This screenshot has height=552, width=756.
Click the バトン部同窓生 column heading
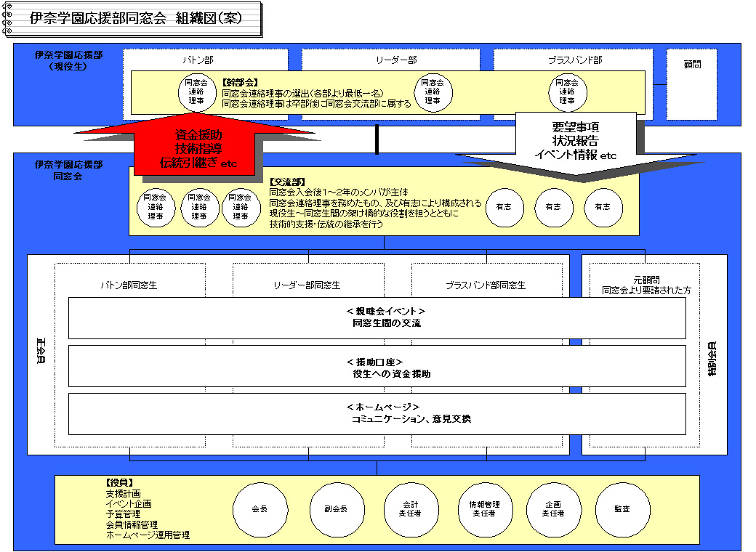point(129,285)
